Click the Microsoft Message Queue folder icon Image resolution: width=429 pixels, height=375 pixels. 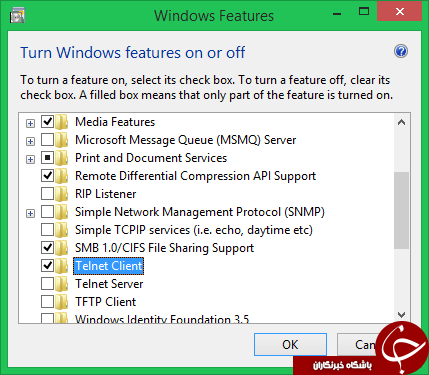[62, 140]
